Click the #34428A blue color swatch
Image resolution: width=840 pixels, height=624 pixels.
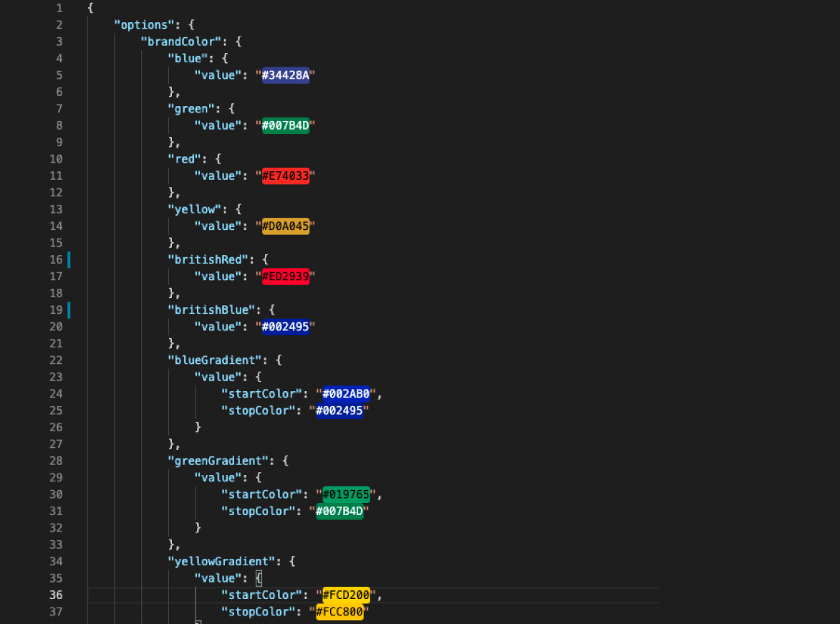tap(285, 76)
